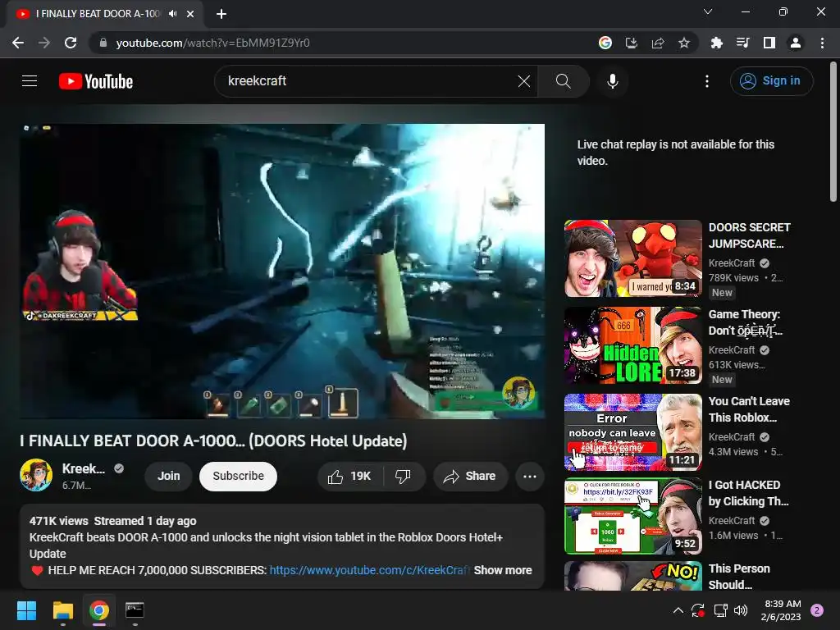Clear the kreekcraft search text
Screen dimensions: 840x630
[524, 81]
